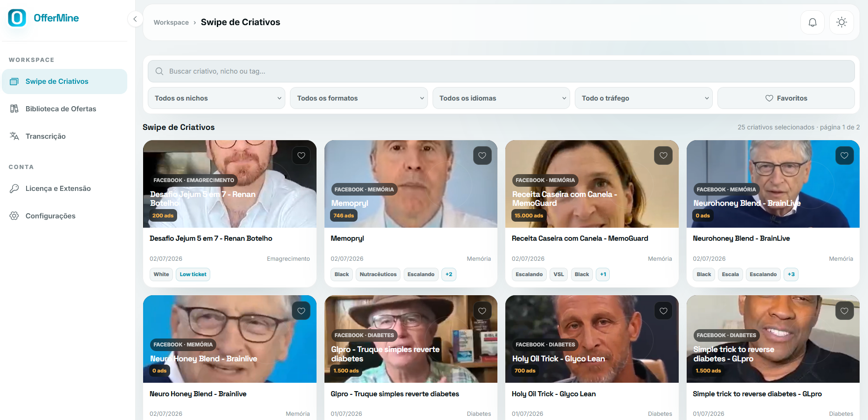Click the Simple trick to reverse diabetes title

tap(757, 394)
